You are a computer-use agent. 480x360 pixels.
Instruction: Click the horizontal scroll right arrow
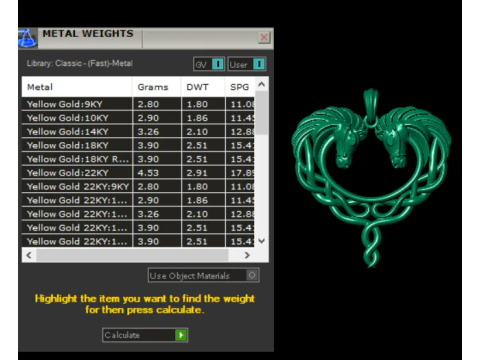[x=247, y=255]
